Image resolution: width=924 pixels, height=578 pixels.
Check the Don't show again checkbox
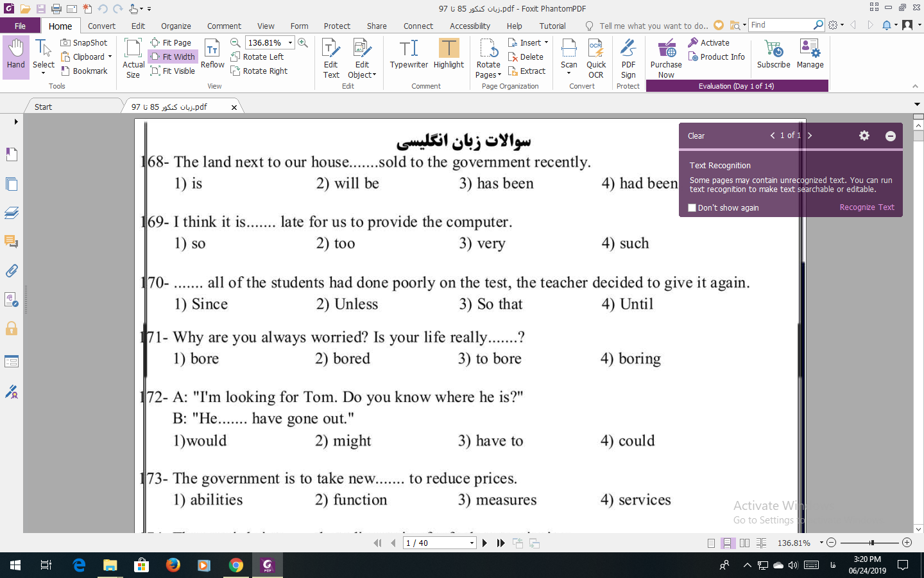click(692, 207)
